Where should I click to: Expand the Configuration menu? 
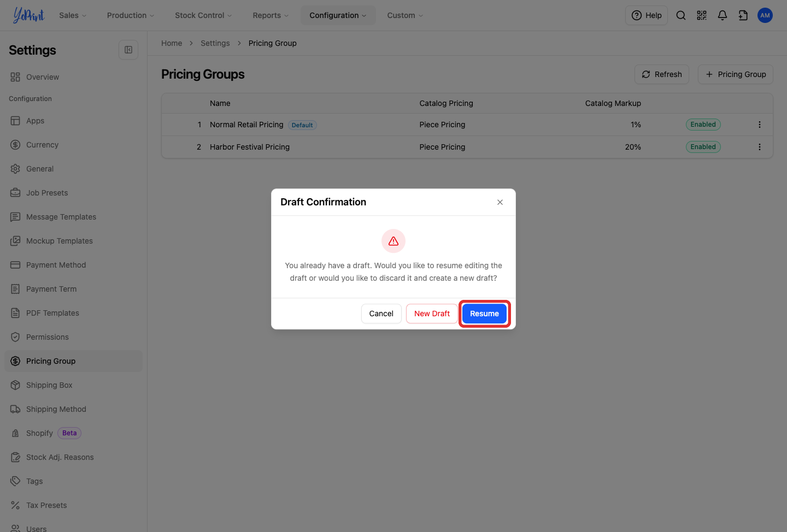click(338, 15)
